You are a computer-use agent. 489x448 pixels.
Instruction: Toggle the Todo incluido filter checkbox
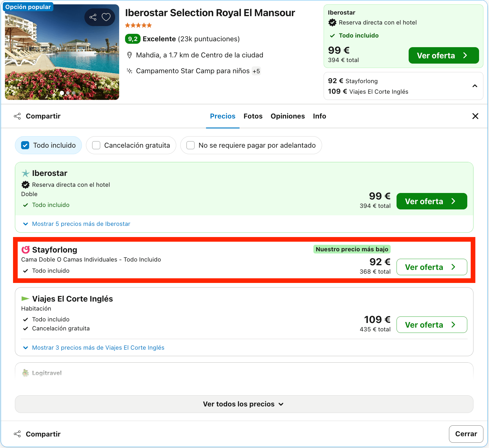(25, 145)
